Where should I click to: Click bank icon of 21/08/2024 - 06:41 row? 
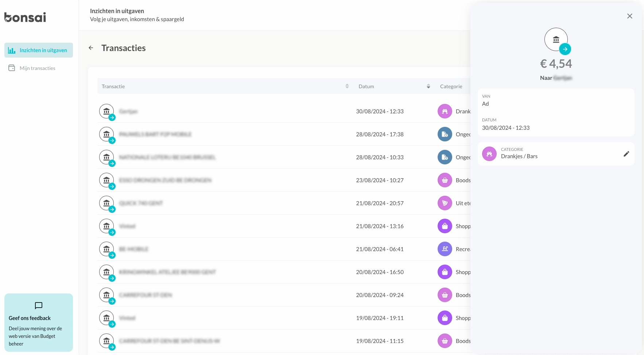pyautogui.click(x=106, y=249)
